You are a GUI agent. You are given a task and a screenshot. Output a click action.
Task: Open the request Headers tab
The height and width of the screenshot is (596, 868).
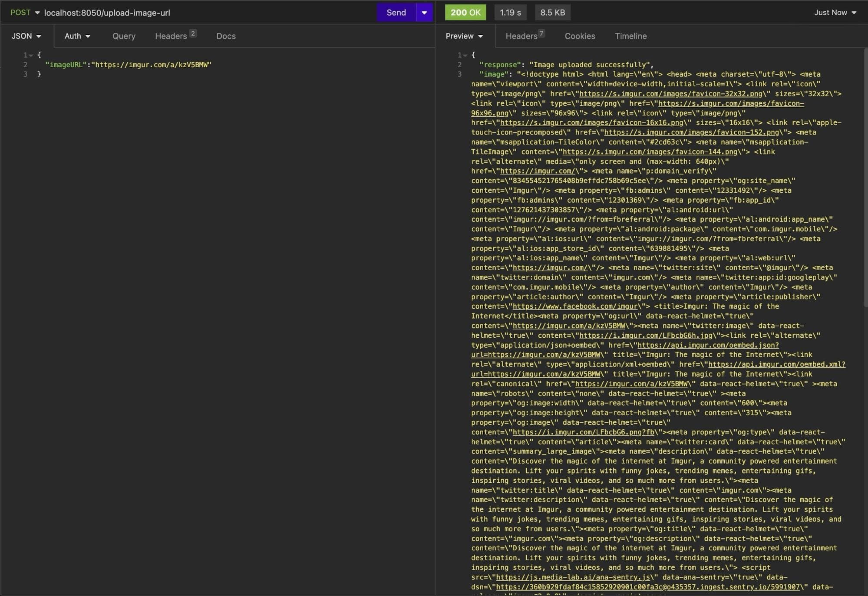point(171,36)
